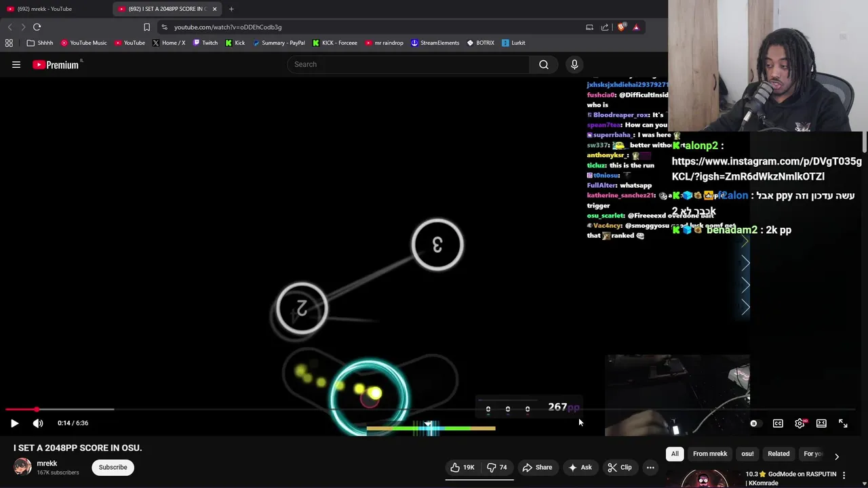
Task: Expand the Shhhh bookmark folder
Action: pos(40,43)
